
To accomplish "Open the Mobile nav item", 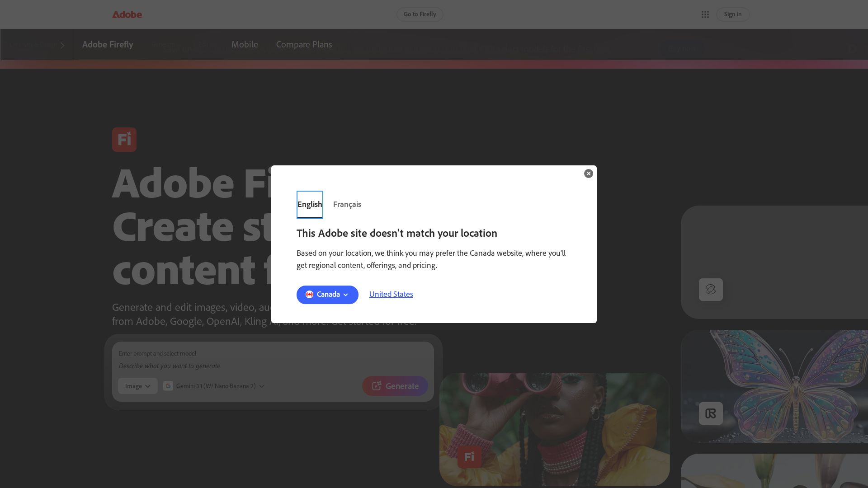I will (x=245, y=44).
